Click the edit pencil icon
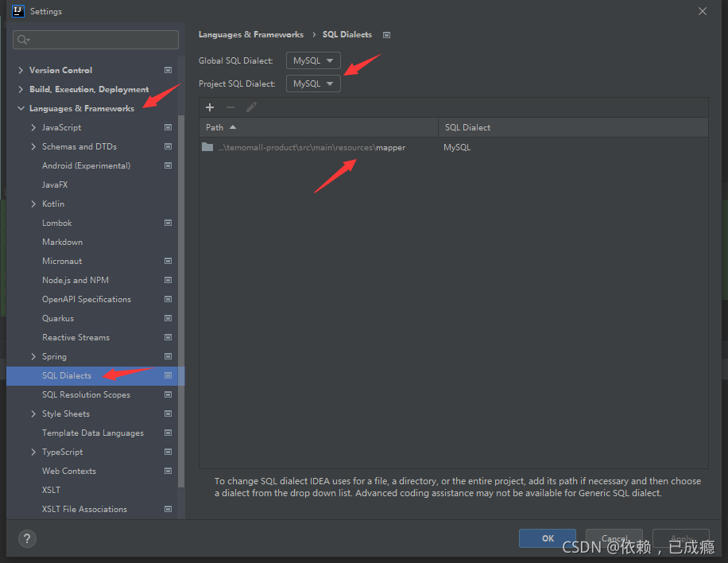 coord(251,108)
